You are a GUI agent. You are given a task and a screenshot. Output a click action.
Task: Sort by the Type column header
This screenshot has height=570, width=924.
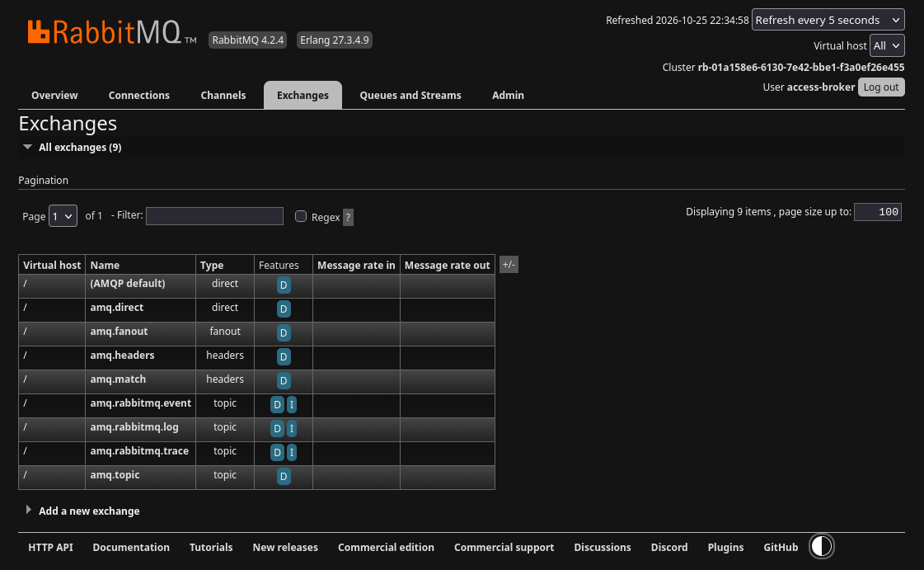[x=212, y=266]
